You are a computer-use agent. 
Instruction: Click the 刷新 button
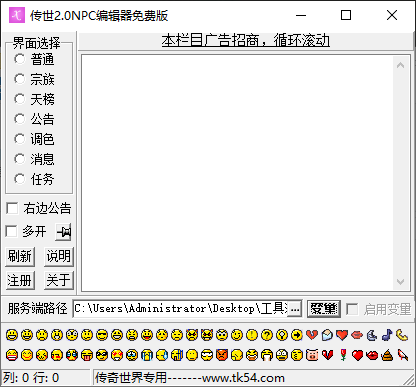(20, 257)
